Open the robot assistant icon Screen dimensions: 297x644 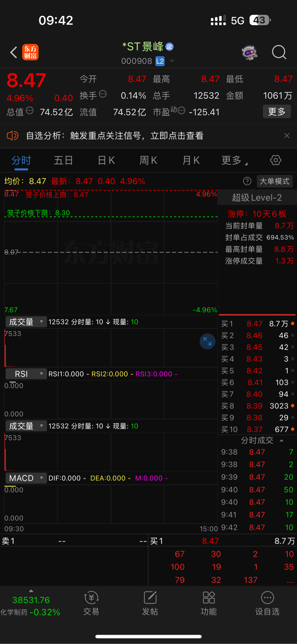coord(250,52)
